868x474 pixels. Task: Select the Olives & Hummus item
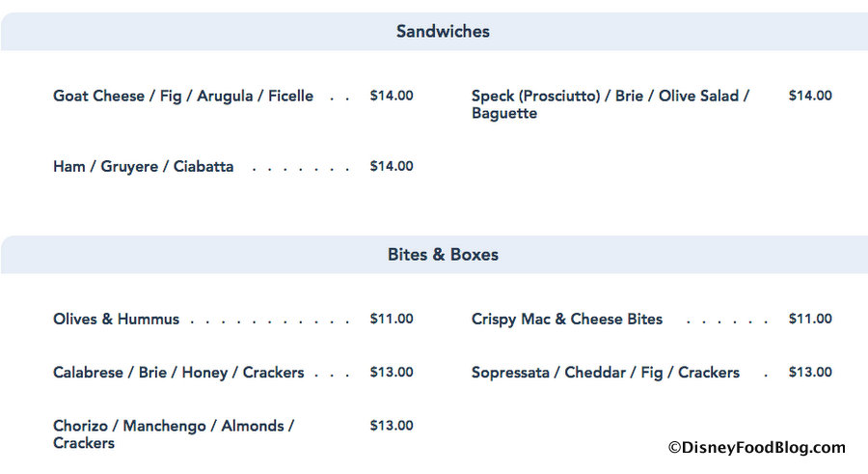117,320
